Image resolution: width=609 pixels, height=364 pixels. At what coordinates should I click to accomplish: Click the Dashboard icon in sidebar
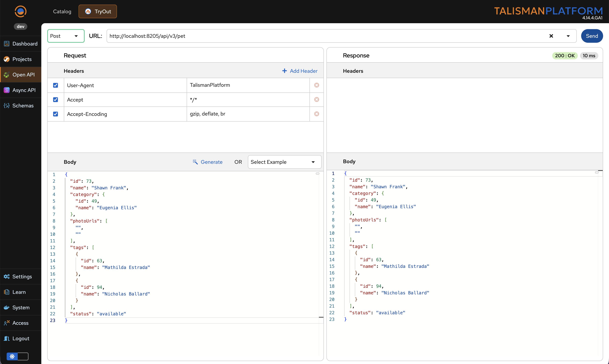[x=7, y=44]
